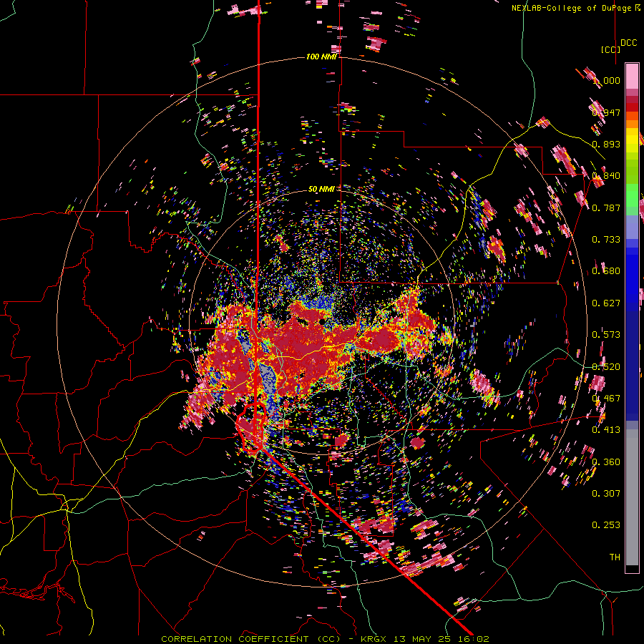The height and width of the screenshot is (644, 644).
Task: Click the 0.787 legend value
Action: (x=606, y=208)
